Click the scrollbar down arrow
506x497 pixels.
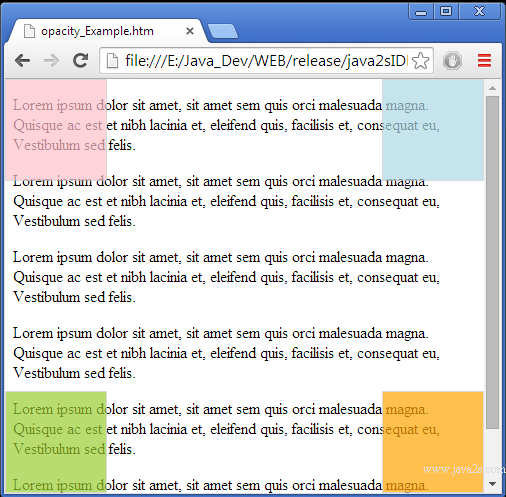pyautogui.click(x=492, y=483)
